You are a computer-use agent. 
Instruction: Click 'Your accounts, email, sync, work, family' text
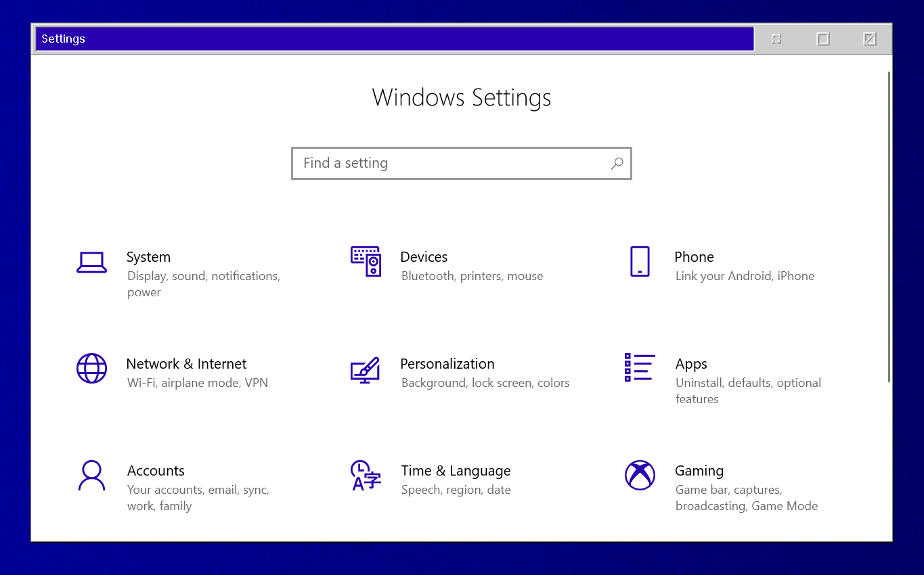click(198, 498)
